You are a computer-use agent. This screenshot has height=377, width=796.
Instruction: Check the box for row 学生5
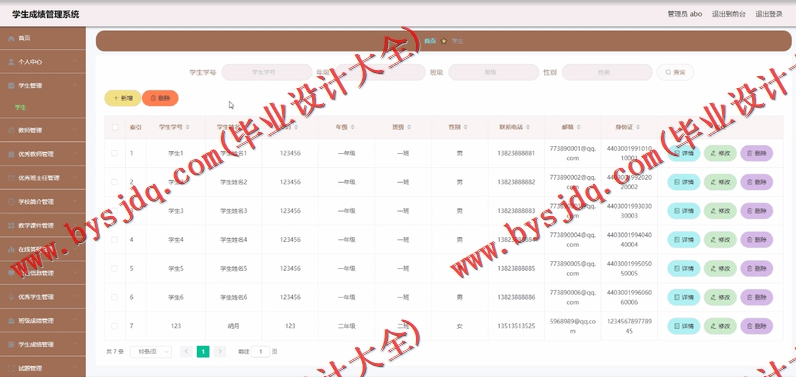click(x=115, y=268)
